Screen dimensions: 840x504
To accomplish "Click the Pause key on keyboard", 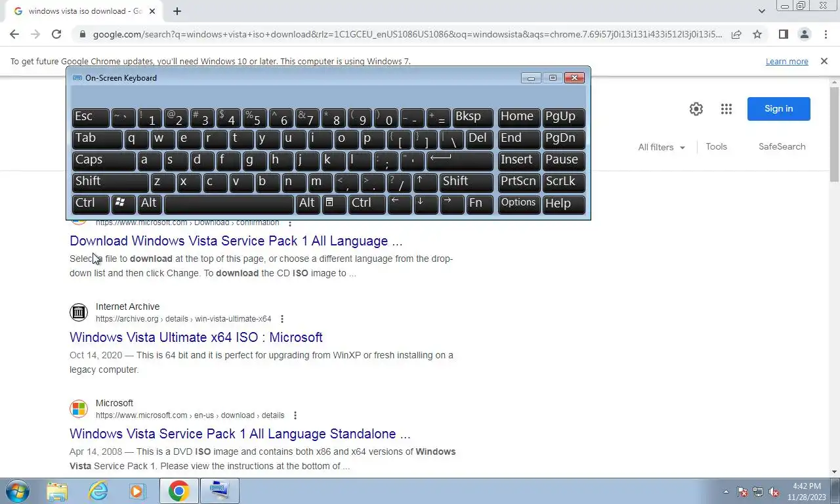I will coord(564,161).
